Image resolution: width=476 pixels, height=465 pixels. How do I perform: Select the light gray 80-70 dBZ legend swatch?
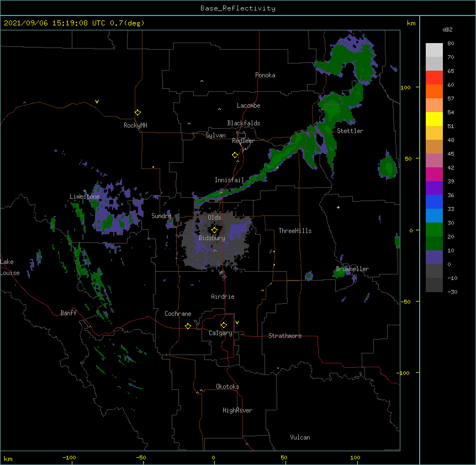[x=434, y=50]
